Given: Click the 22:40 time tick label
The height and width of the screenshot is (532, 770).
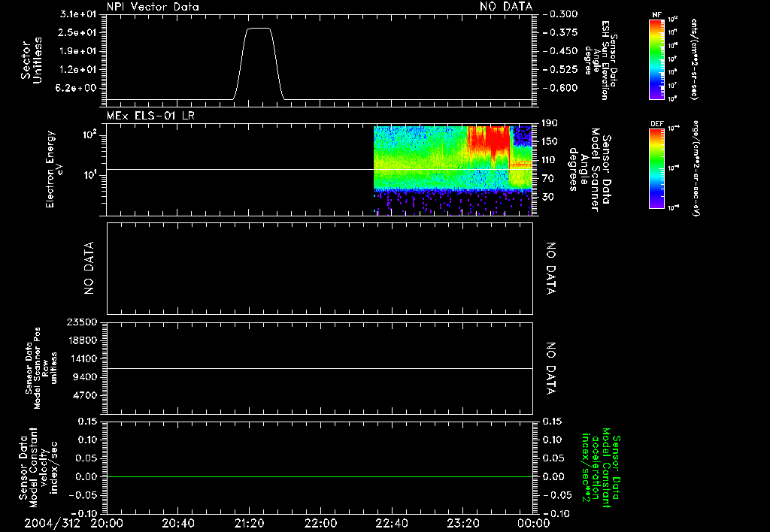Looking at the screenshot, I should tap(391, 523).
